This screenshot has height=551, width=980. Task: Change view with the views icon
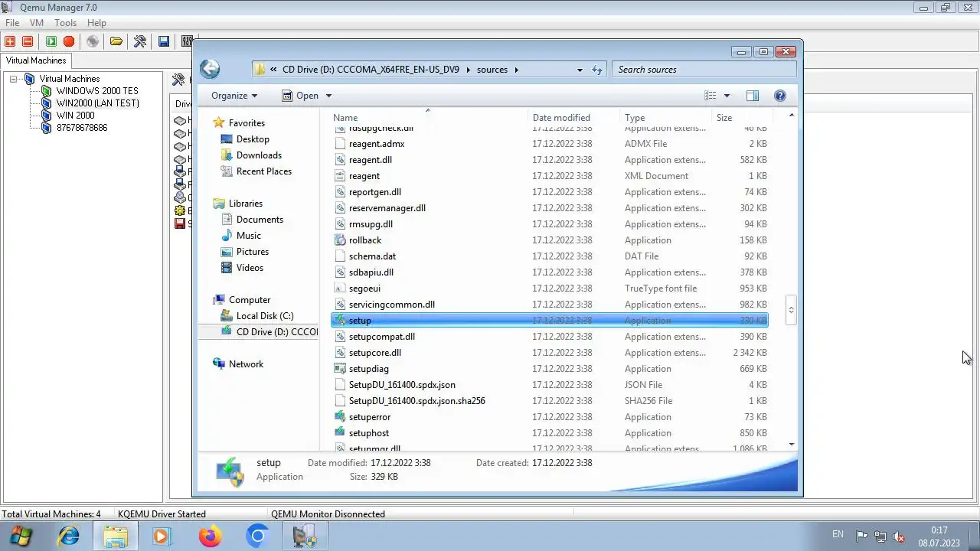tap(710, 96)
